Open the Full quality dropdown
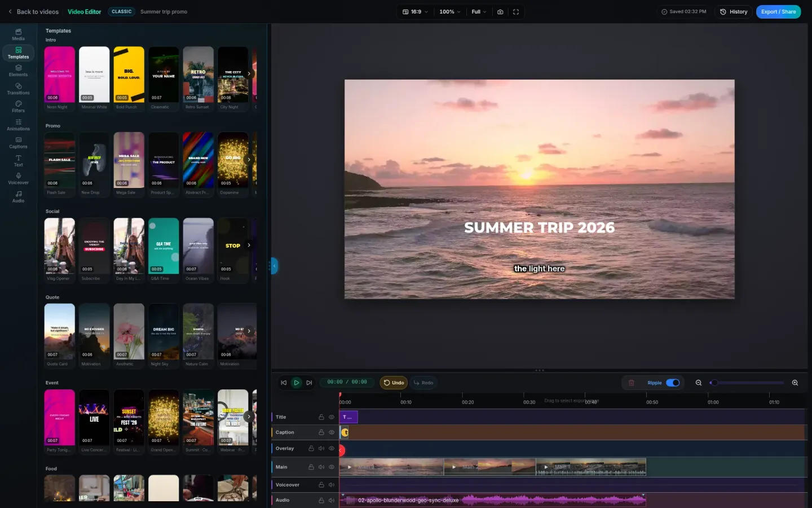The width and height of the screenshot is (812, 508). [479, 12]
